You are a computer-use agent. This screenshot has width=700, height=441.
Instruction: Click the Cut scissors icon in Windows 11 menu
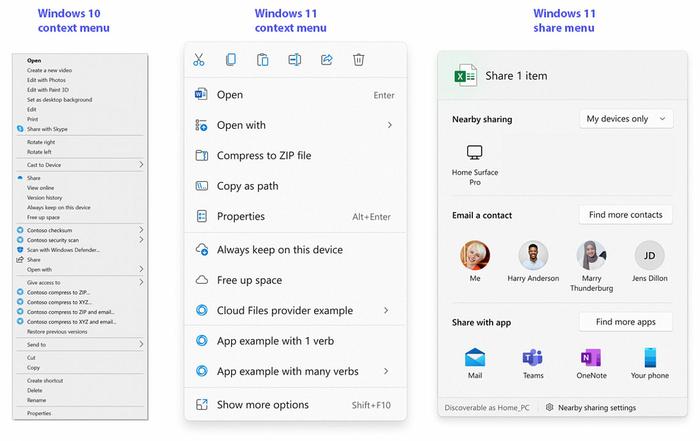[x=199, y=59]
